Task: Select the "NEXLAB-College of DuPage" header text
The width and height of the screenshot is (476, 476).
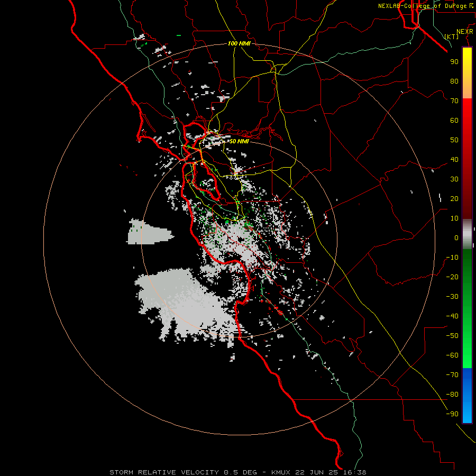Action: click(422, 6)
